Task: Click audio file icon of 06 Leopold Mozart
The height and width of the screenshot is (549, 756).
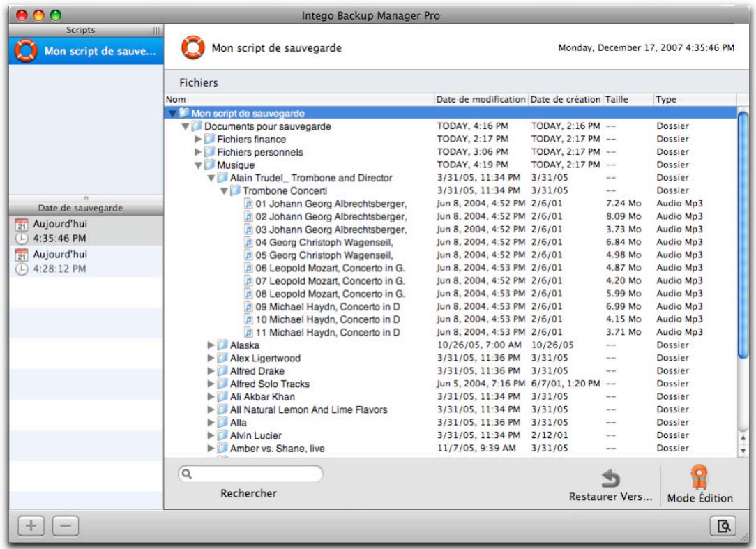Action: pyautogui.click(x=248, y=268)
